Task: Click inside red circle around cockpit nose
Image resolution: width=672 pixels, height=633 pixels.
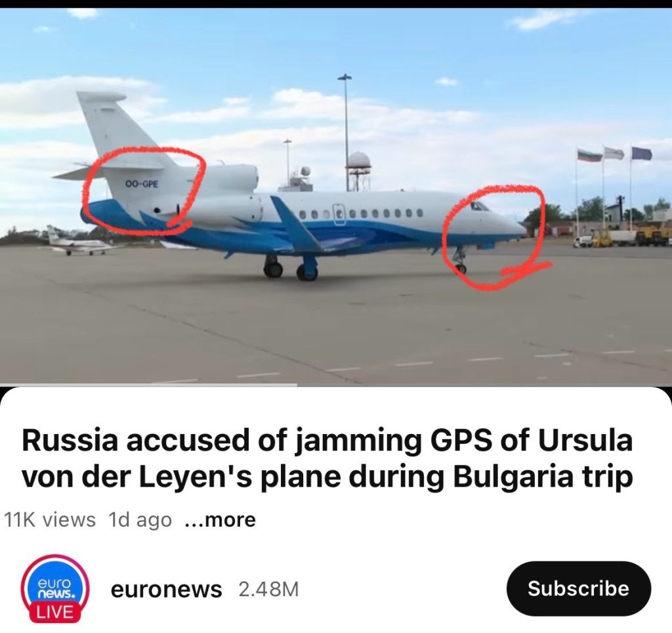Action: pos(493,236)
